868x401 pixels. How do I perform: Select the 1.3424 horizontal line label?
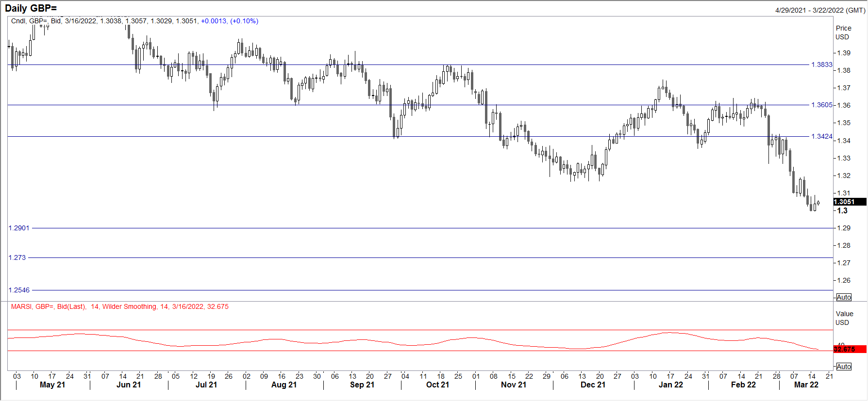click(821, 136)
